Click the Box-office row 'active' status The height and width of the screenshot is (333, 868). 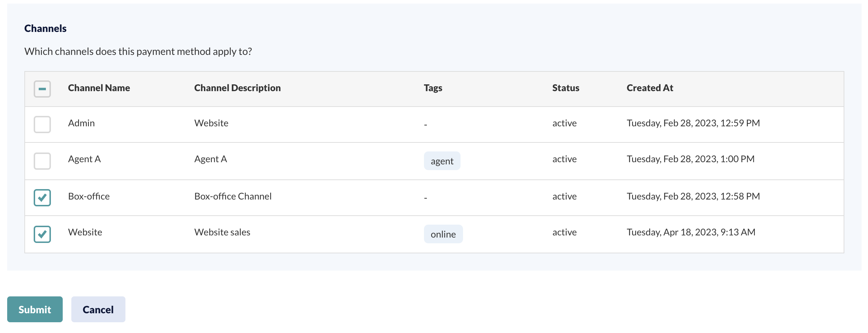pyautogui.click(x=564, y=196)
